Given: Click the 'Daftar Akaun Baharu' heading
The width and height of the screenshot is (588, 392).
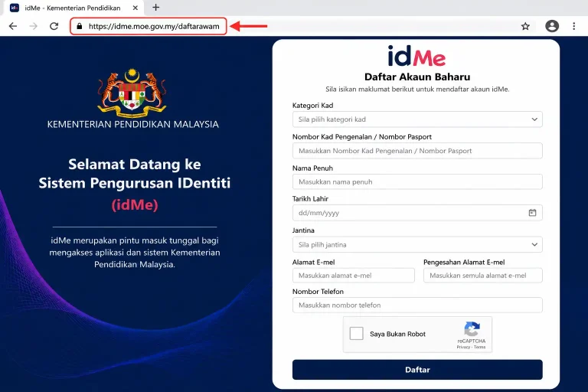Looking at the screenshot, I should [x=417, y=77].
